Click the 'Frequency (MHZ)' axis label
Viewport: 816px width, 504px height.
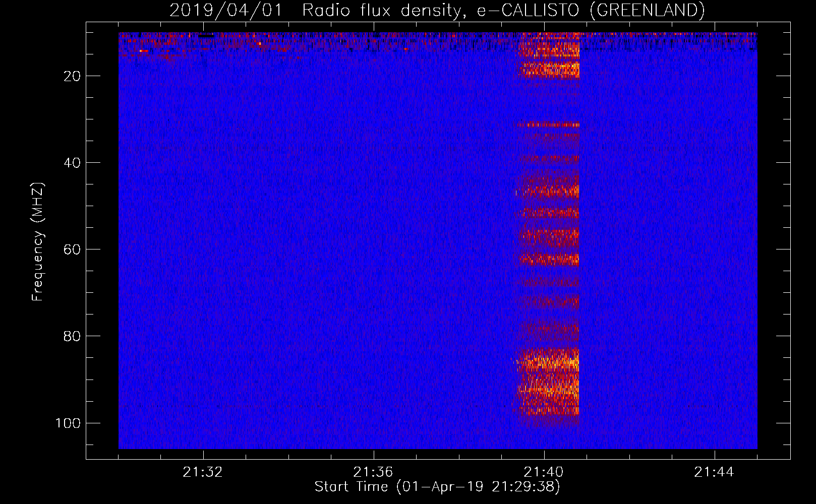click(x=38, y=242)
